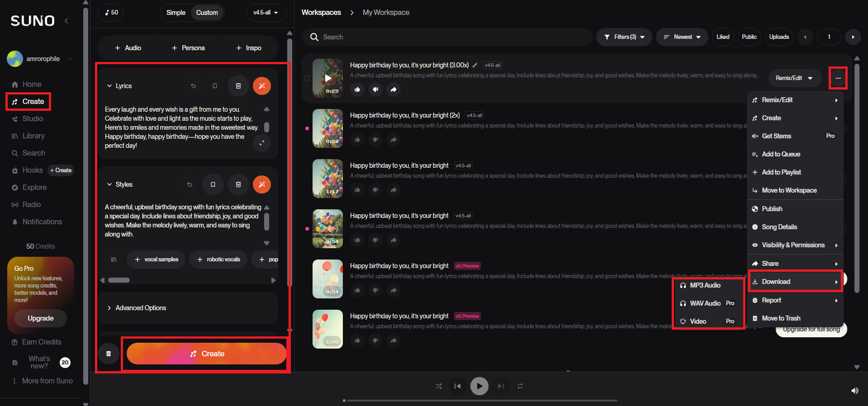
Task: Add vocal samples style tag
Action: pyautogui.click(x=156, y=260)
